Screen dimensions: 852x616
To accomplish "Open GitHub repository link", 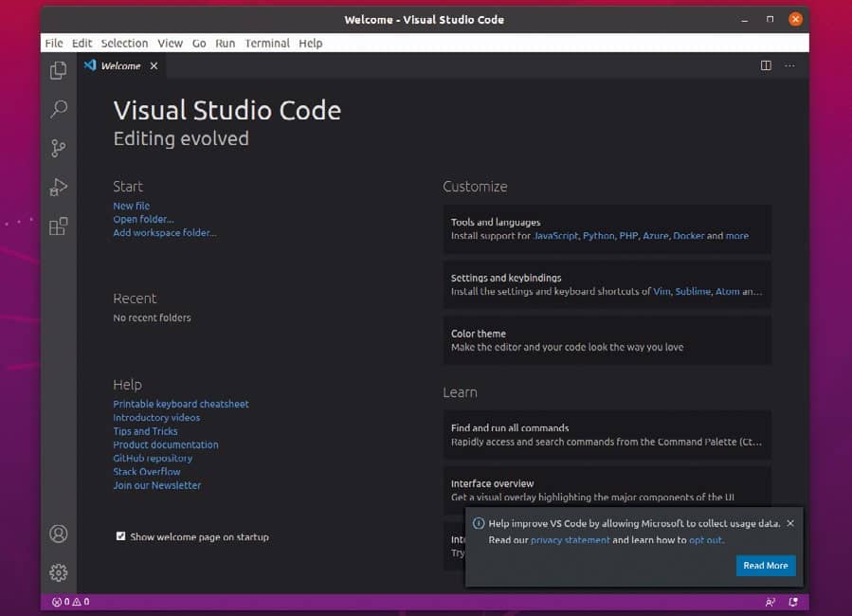I will tap(153, 458).
